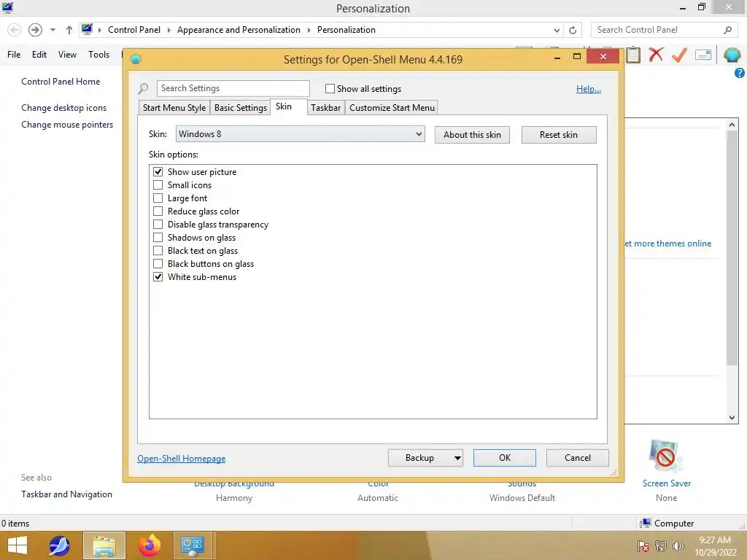Click Reset skin button

558,135
